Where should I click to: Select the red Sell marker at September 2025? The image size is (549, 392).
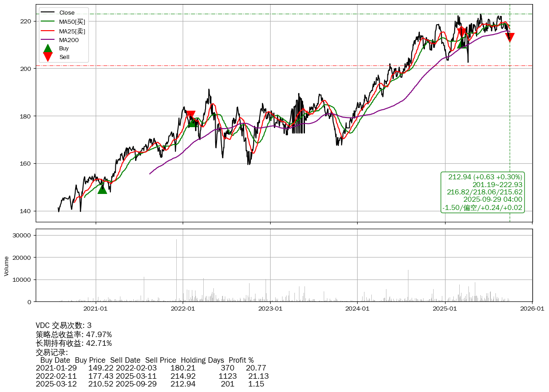[x=509, y=38]
